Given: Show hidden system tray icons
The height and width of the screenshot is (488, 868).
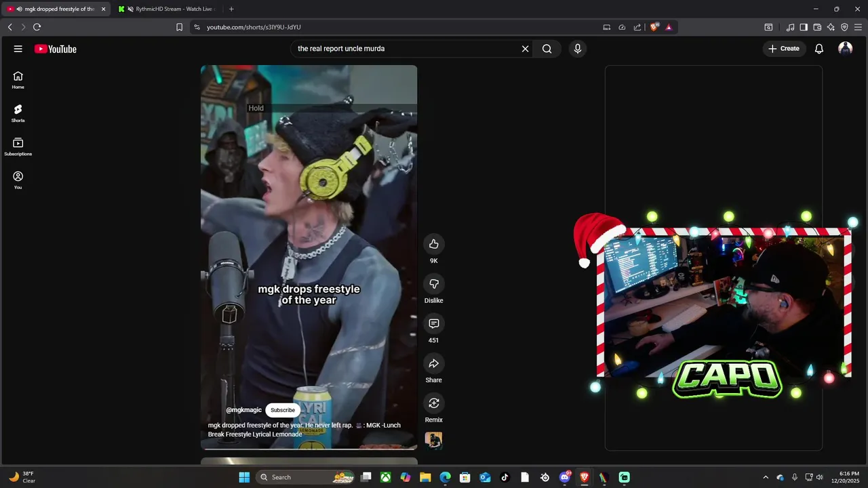Looking at the screenshot, I should (x=766, y=477).
